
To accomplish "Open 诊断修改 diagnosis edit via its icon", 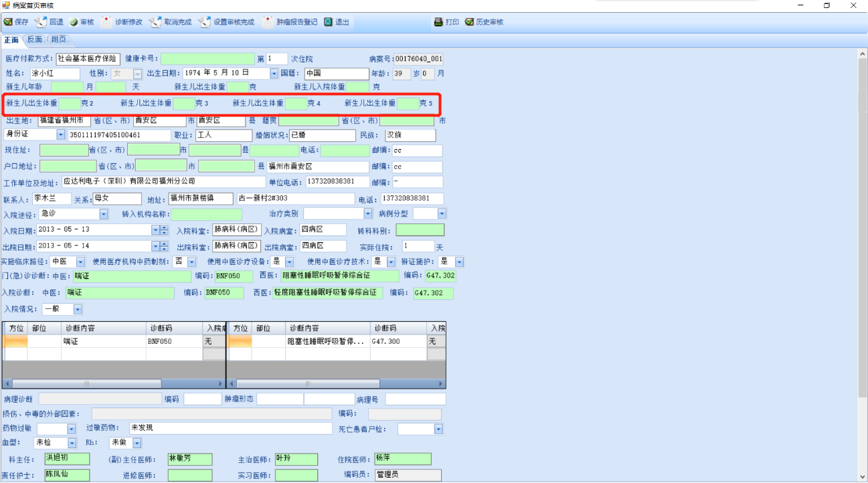I will pos(106,22).
